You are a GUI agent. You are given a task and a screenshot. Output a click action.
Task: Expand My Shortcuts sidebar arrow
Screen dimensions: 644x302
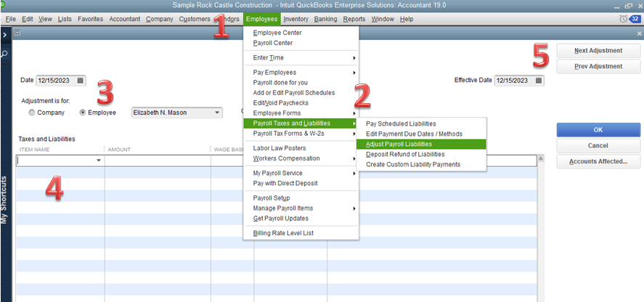tap(4, 36)
